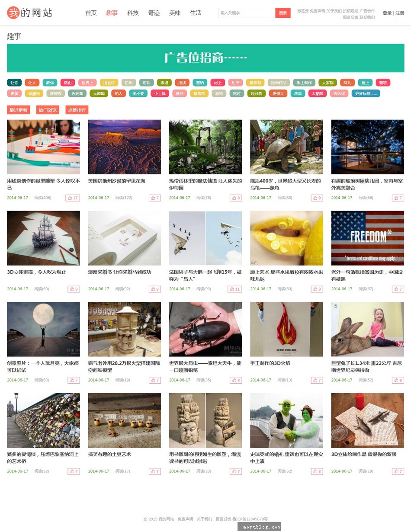The width and height of the screenshot is (411, 532).
Task: Like the love locks bridge article
Action: click(x=74, y=471)
